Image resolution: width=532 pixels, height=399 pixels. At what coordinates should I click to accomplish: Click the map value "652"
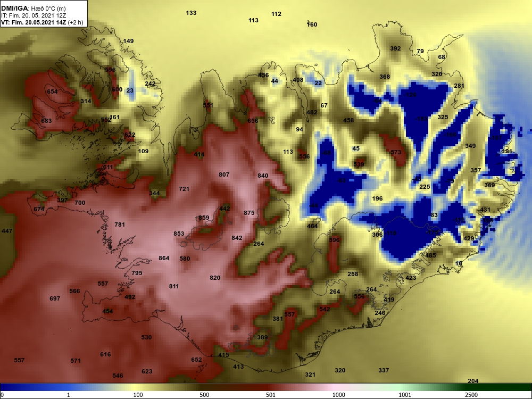196,360
